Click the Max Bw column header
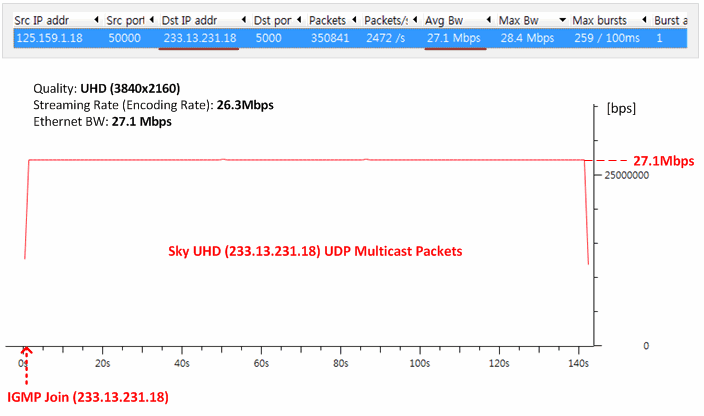This screenshot has width=704, height=416. click(519, 21)
